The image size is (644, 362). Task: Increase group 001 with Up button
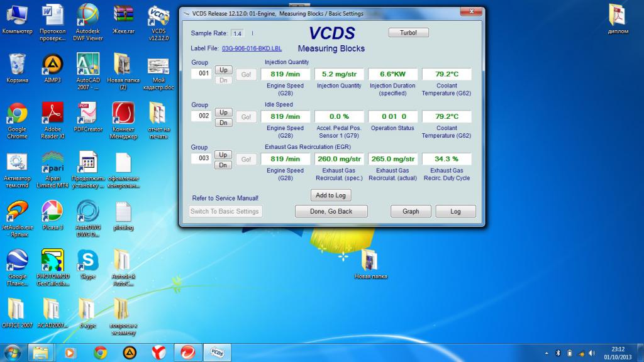223,70
